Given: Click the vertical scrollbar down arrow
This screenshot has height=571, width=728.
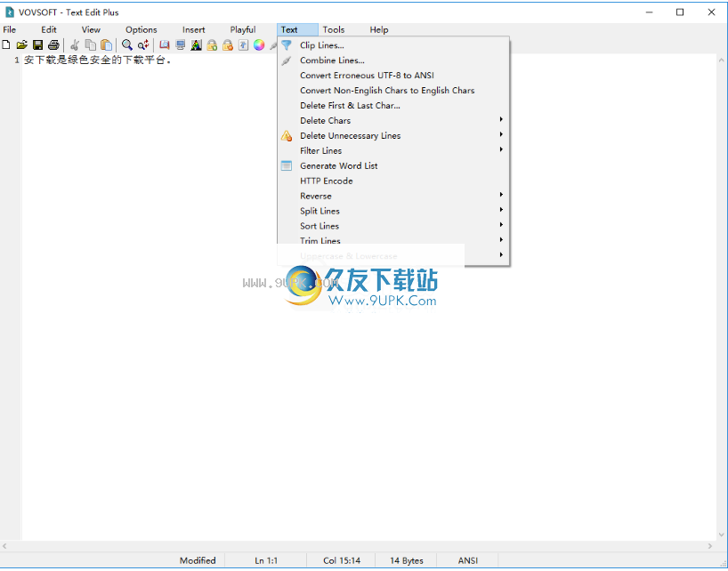Looking at the screenshot, I should click(x=721, y=535).
